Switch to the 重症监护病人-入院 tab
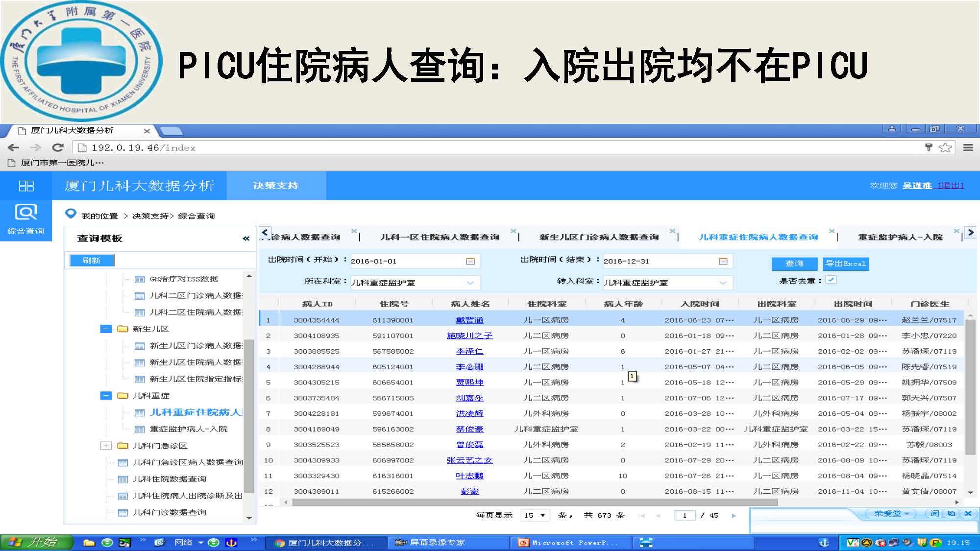 [x=900, y=238]
